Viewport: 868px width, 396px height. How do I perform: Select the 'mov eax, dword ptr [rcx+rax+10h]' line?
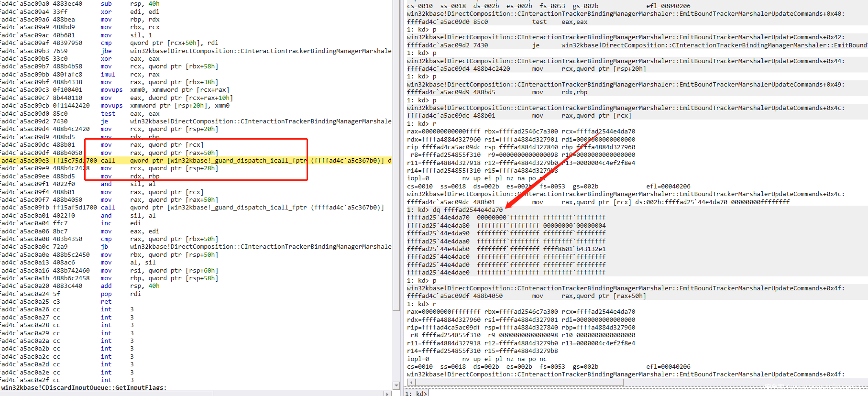click(117, 98)
